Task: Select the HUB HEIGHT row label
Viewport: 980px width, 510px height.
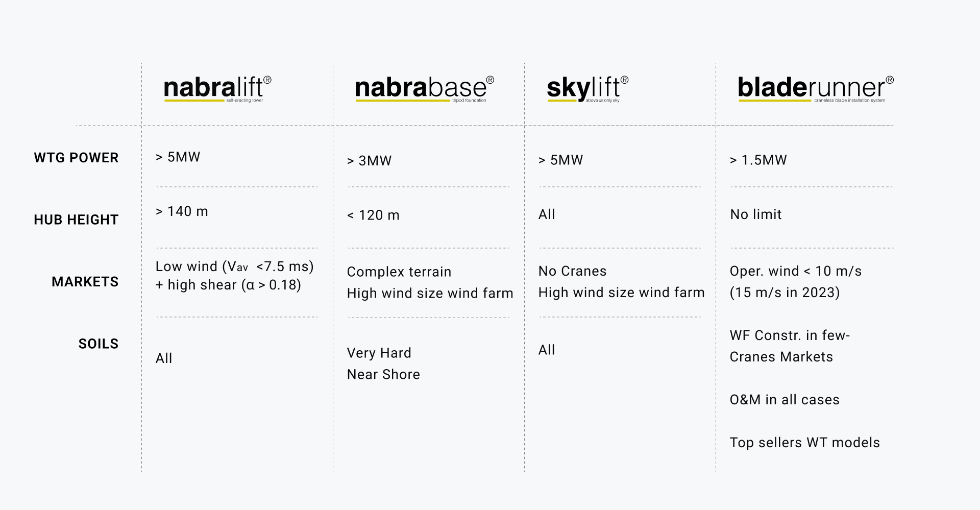Action: pyautogui.click(x=76, y=220)
